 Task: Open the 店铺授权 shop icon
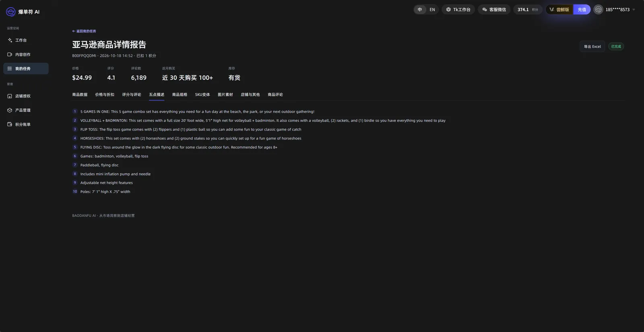10,96
